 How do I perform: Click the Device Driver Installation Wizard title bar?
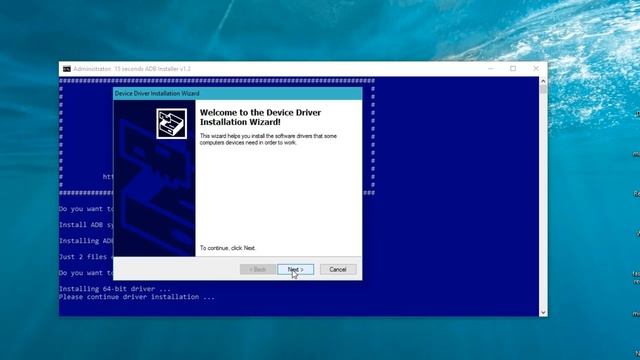(238, 93)
